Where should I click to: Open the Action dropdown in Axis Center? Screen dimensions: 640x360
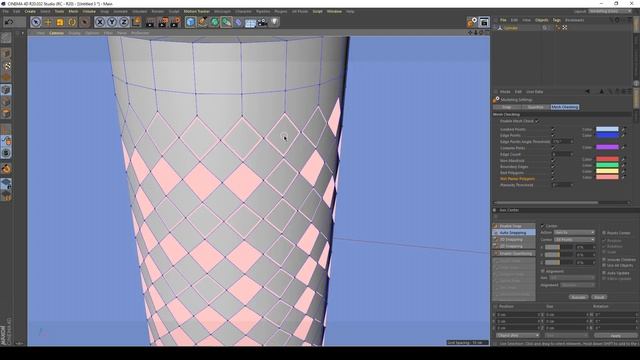(x=573, y=232)
